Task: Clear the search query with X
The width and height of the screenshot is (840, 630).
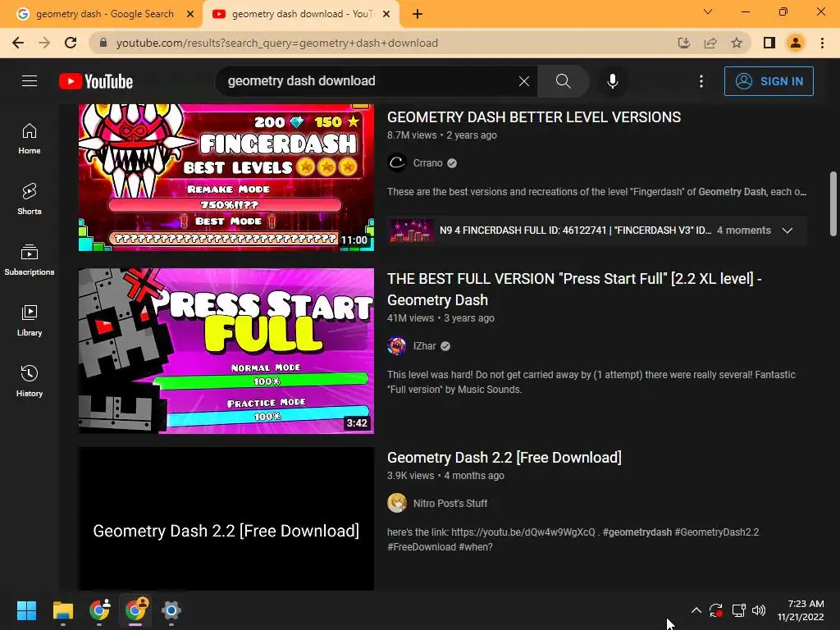Action: pos(524,81)
